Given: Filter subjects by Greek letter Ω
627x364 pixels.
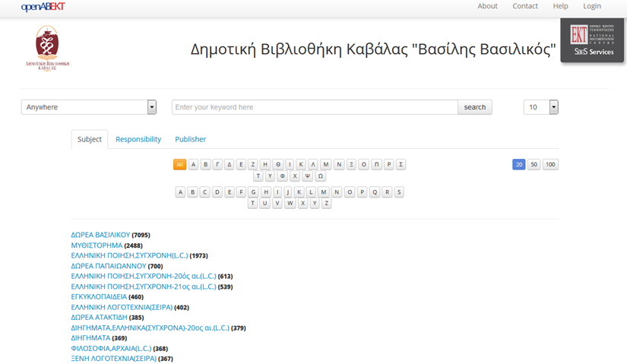Looking at the screenshot, I should 320,176.
